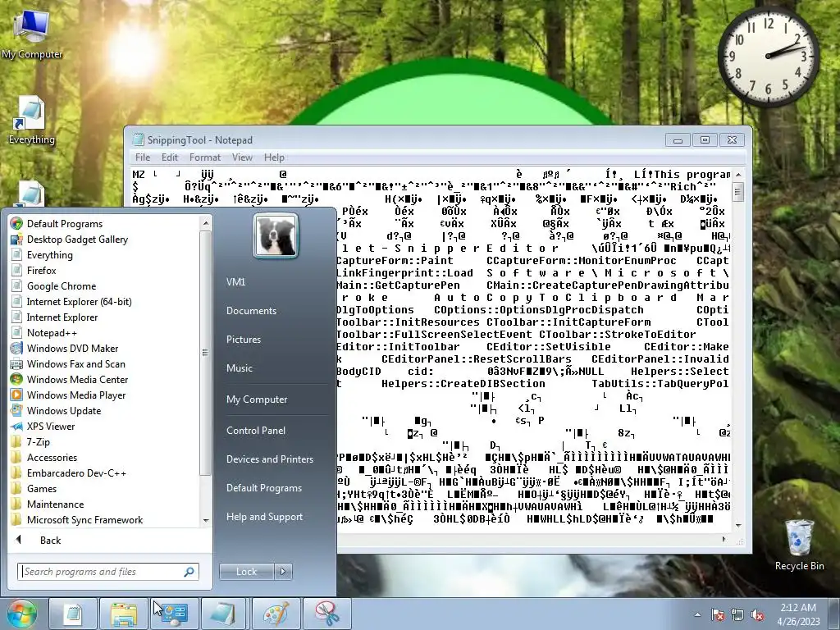Image resolution: width=840 pixels, height=630 pixels.
Task: Open Default Programs in the programs list
Action: pos(64,224)
